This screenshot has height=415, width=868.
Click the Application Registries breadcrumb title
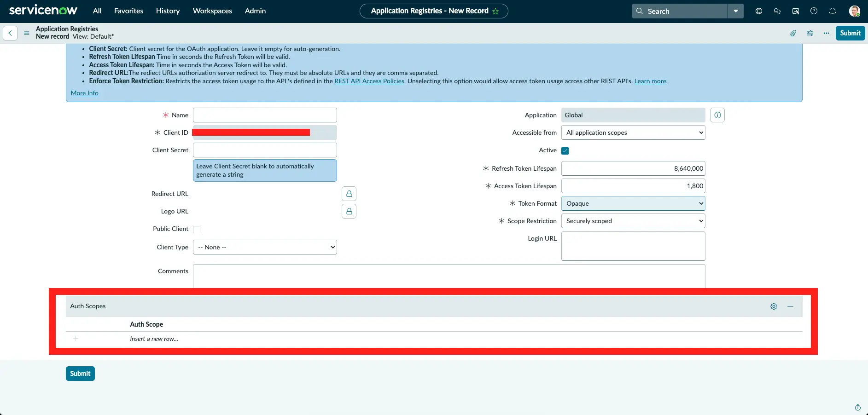(67, 29)
